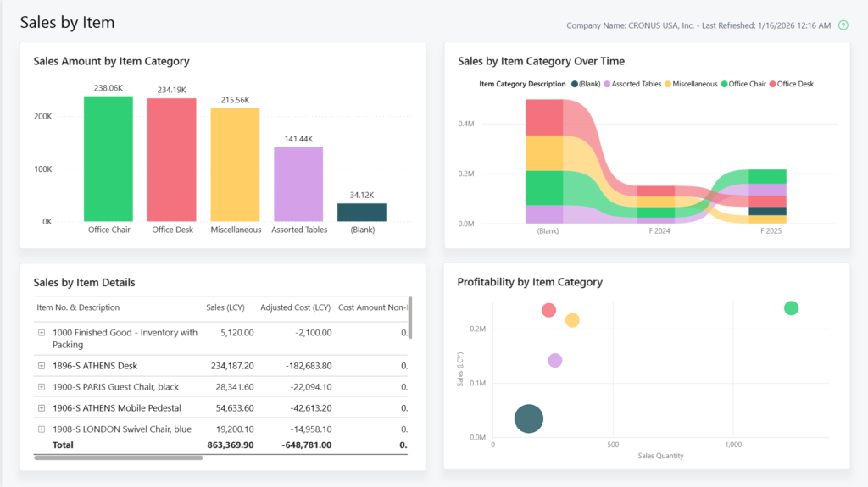Image resolution: width=868 pixels, height=487 pixels.
Task: Expand the 1906-S ATHENS Mobile Pedestal row
Action: (x=42, y=408)
